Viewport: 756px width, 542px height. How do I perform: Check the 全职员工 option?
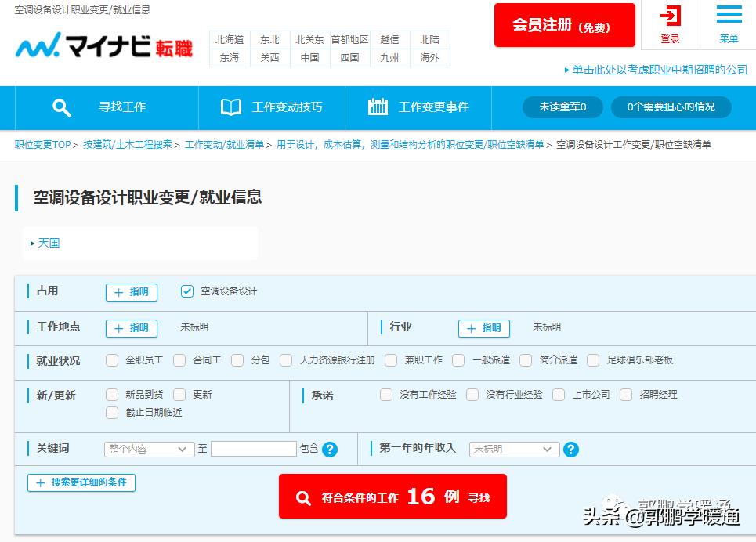pyautogui.click(x=112, y=360)
